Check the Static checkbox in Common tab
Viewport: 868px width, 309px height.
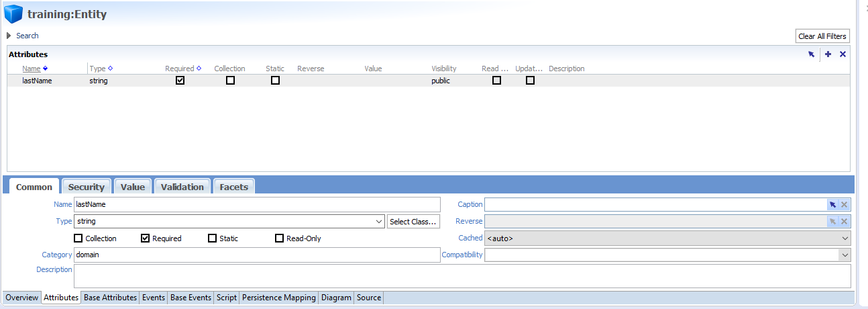(213, 238)
